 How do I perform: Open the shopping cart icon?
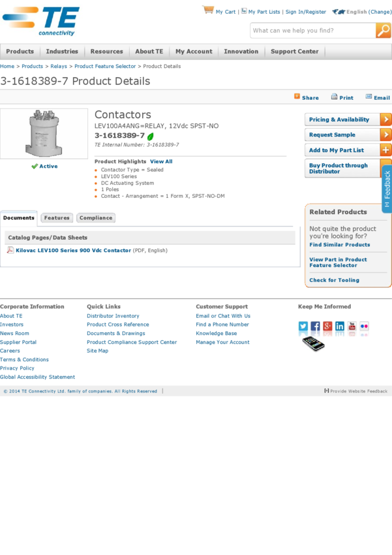click(x=208, y=10)
